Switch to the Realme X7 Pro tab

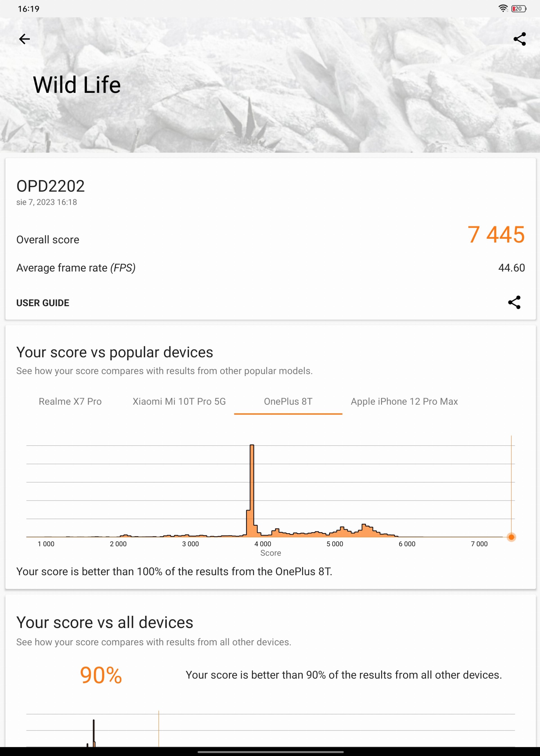pos(70,402)
